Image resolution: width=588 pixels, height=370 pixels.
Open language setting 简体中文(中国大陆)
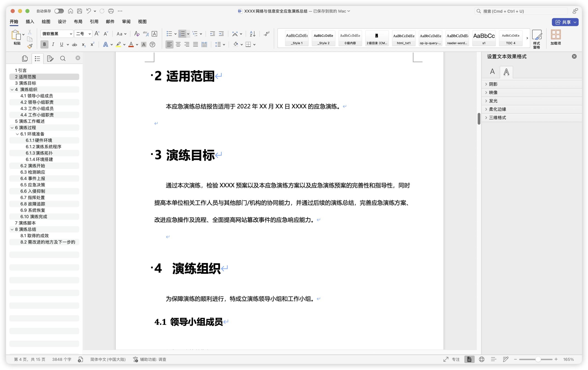[108, 359]
